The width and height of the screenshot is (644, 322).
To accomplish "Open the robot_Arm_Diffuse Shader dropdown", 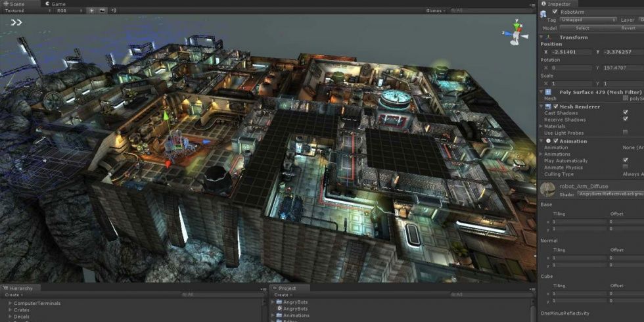I will point(610,195).
